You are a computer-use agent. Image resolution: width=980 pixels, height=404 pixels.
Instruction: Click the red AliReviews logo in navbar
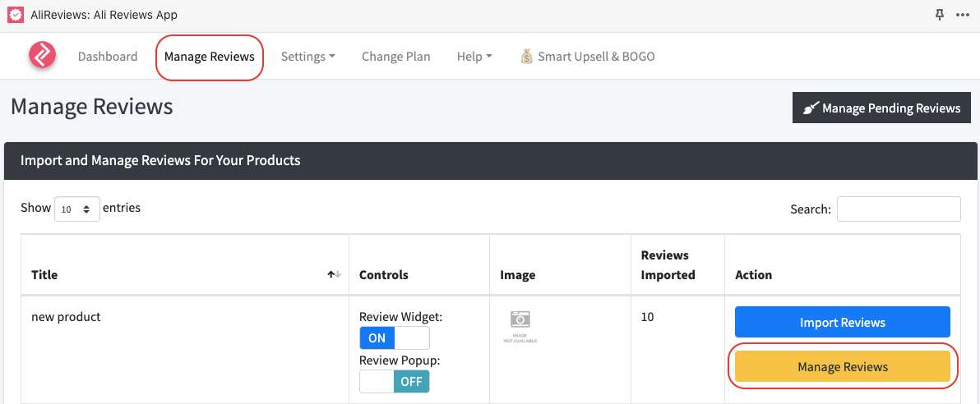point(42,56)
